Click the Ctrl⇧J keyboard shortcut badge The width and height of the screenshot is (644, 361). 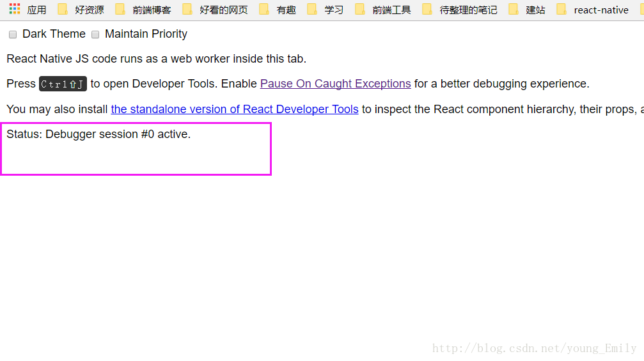(x=63, y=84)
